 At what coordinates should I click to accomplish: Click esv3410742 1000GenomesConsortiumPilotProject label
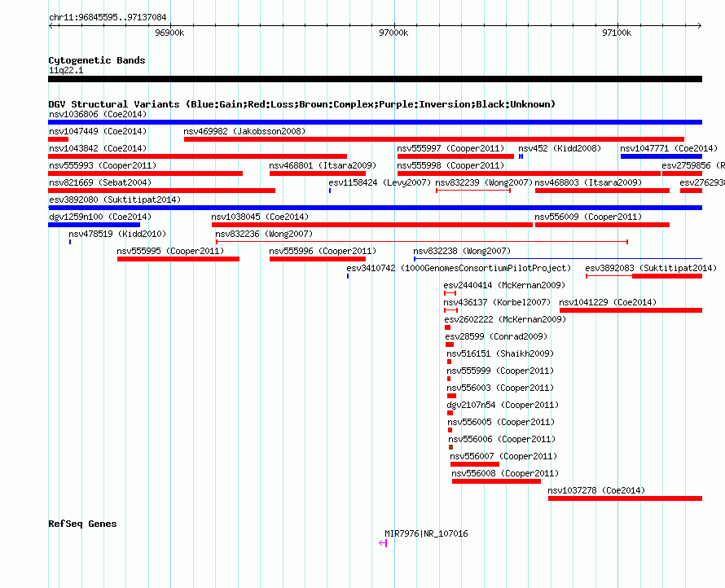tap(459, 268)
